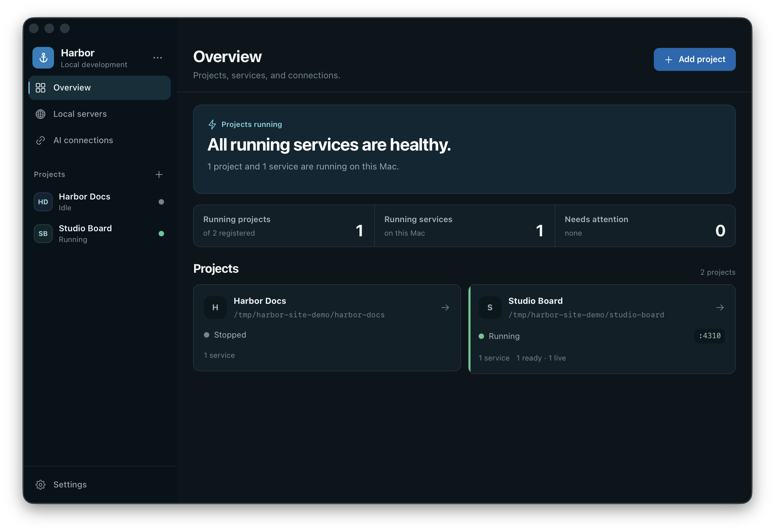Click the arrow on Studio Board card
The height and width of the screenshot is (532, 775).
[720, 308]
